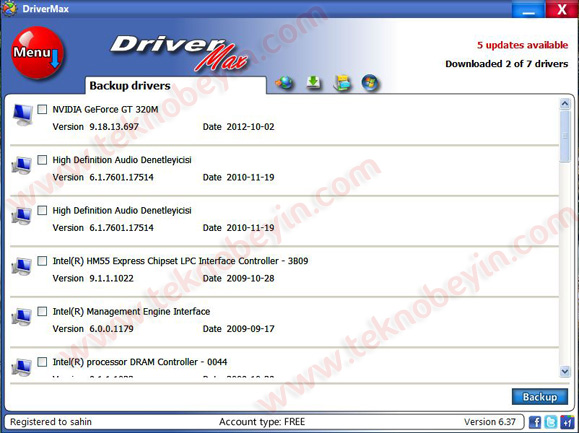This screenshot has height=433, width=579.
Task: Select the Backup drivers tab
Action: [x=175, y=85]
